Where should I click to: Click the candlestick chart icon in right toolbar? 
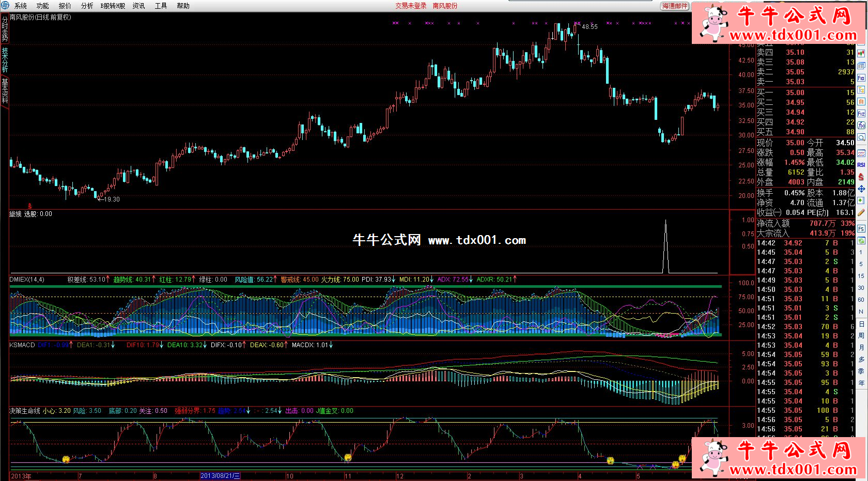[861, 53]
